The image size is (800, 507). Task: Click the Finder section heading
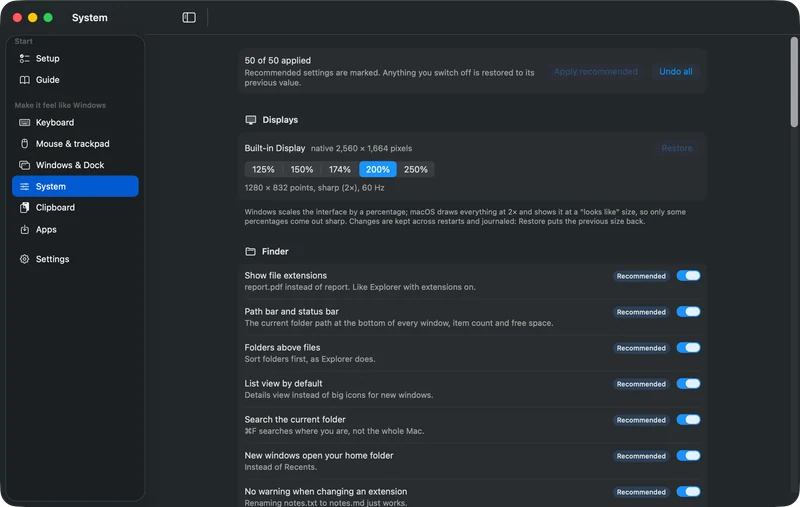[275, 251]
